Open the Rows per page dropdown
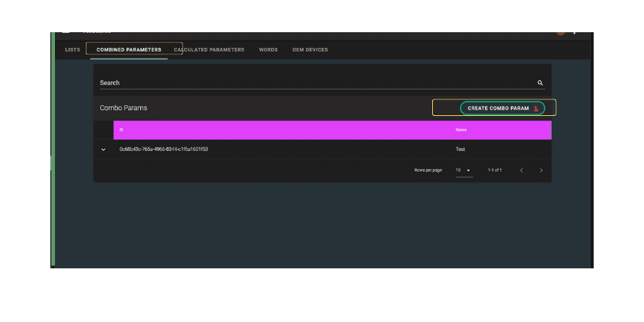This screenshot has width=644, height=322. [x=464, y=170]
